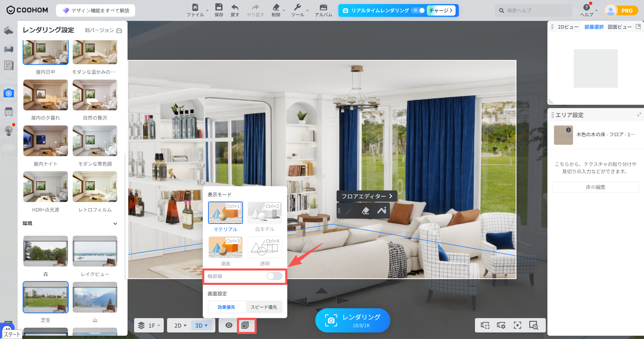
Task: Select the 屋内ナイト preset thumbnail
Action: [x=46, y=141]
